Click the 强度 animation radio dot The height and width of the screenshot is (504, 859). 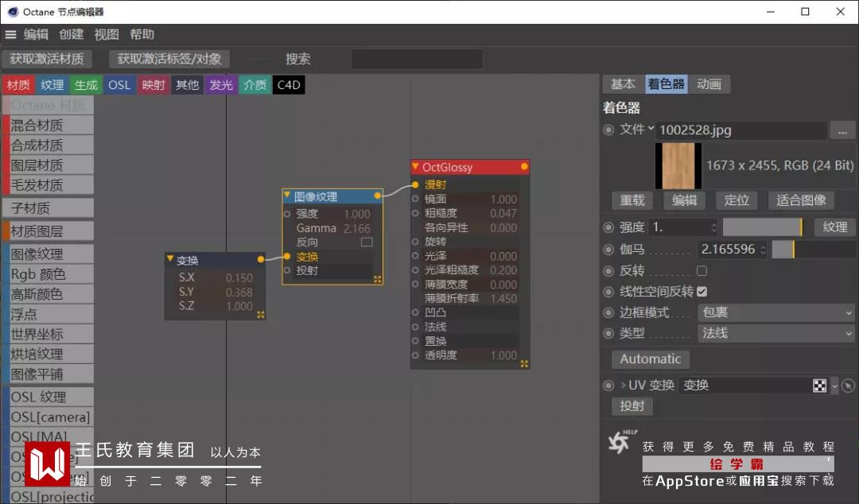(608, 227)
